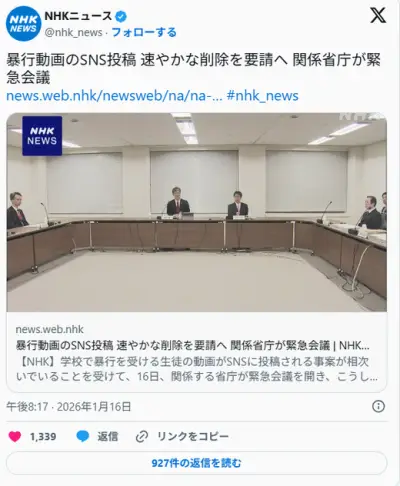Click the #nhk_news hashtag

[x=262, y=96]
